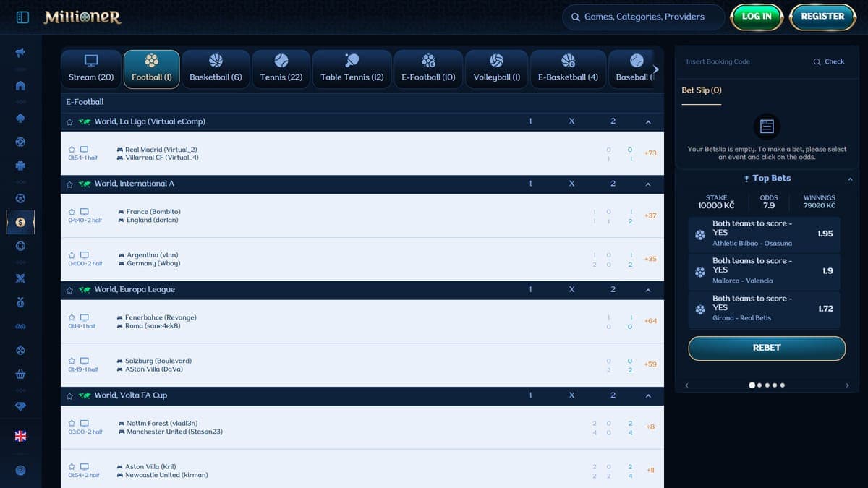Collapse the La Liga (Virtual eComp) section
Screen dimensions: 868x488
pyautogui.click(x=648, y=122)
